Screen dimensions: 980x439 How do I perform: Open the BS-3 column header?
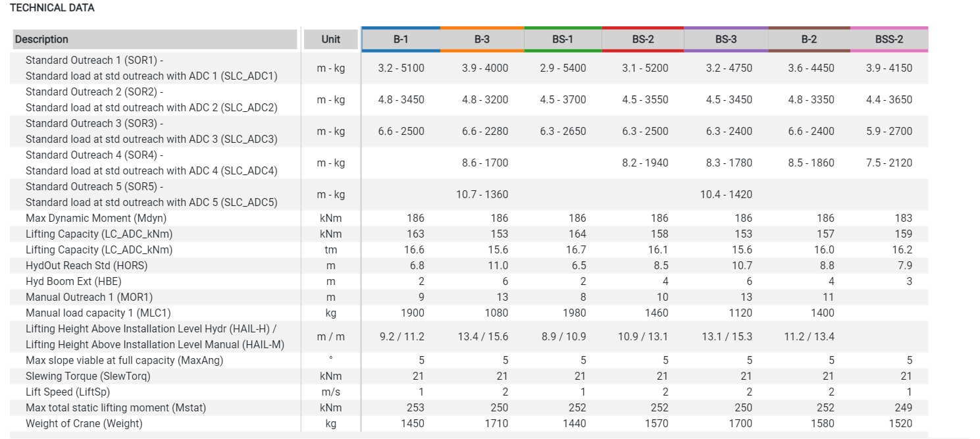pyautogui.click(x=726, y=39)
